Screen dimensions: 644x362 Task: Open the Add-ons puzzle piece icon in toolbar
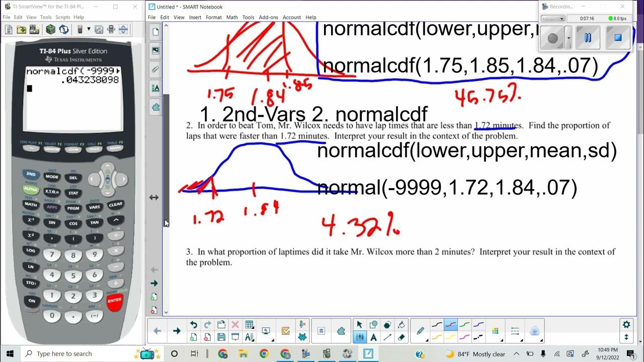(341, 331)
